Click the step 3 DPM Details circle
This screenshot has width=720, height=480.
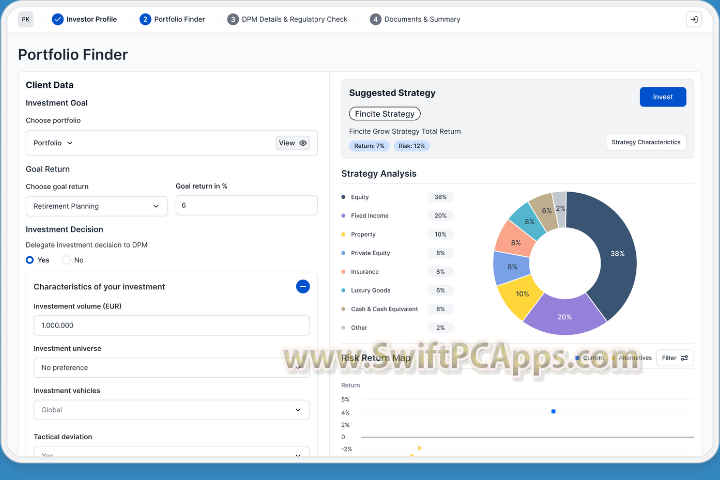(x=233, y=19)
